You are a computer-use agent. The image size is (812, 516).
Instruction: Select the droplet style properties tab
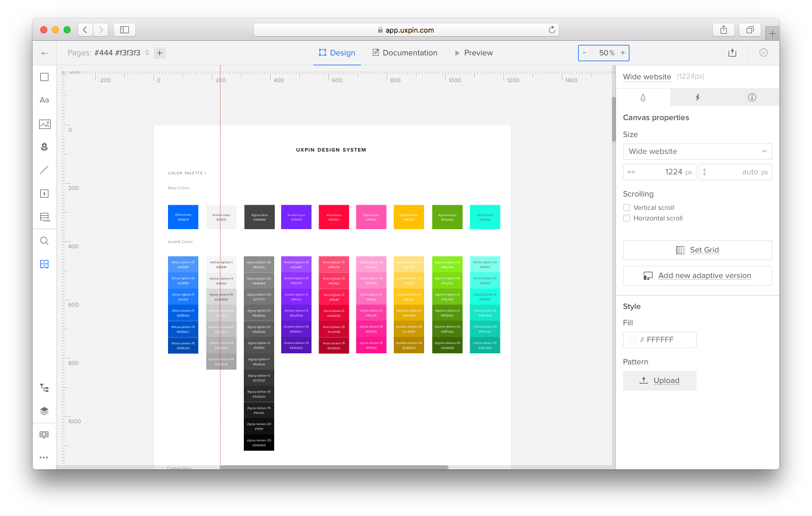pyautogui.click(x=643, y=97)
